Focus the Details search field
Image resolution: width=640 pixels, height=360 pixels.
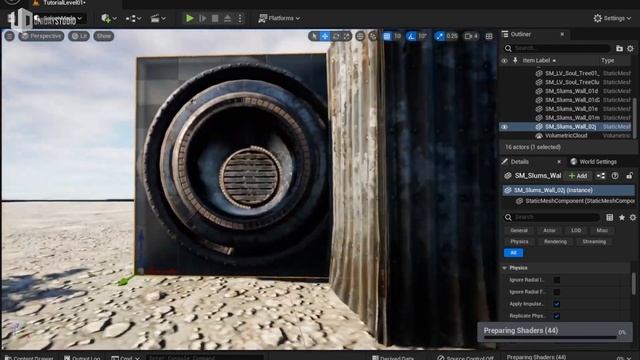pos(552,217)
